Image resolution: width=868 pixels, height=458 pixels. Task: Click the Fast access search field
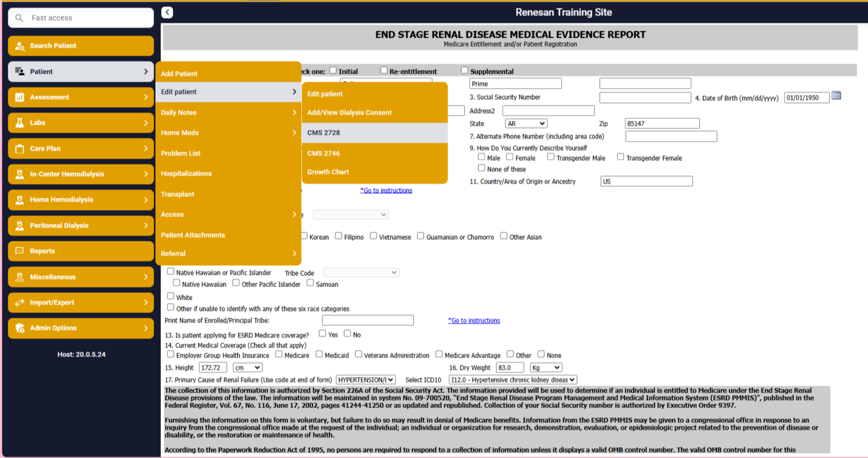81,18
